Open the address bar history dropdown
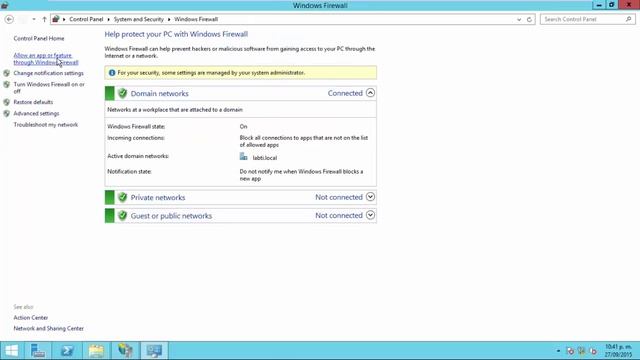The width and height of the screenshot is (640, 360). click(x=519, y=19)
